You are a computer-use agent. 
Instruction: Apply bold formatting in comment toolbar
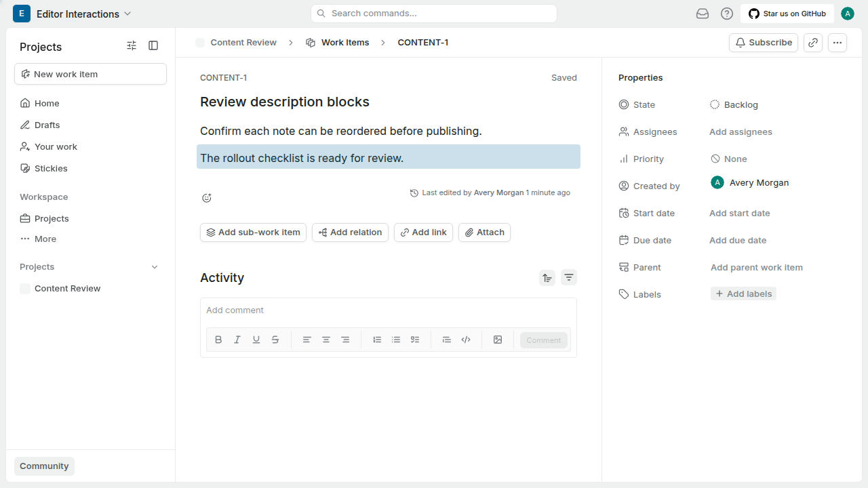point(218,340)
